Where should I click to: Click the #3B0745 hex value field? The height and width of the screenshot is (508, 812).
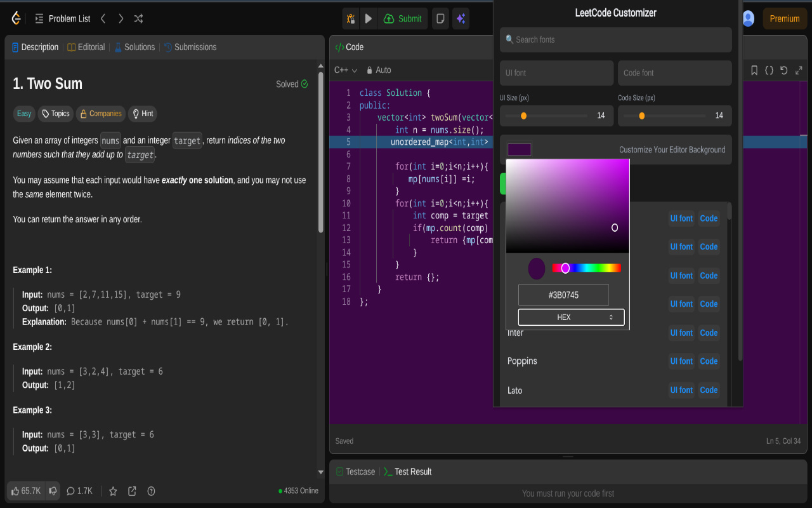(x=563, y=295)
